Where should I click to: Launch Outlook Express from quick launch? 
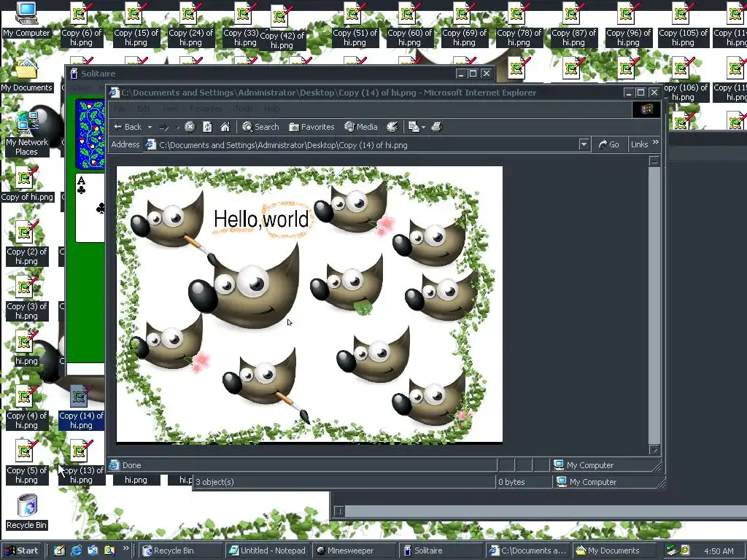pos(93,551)
